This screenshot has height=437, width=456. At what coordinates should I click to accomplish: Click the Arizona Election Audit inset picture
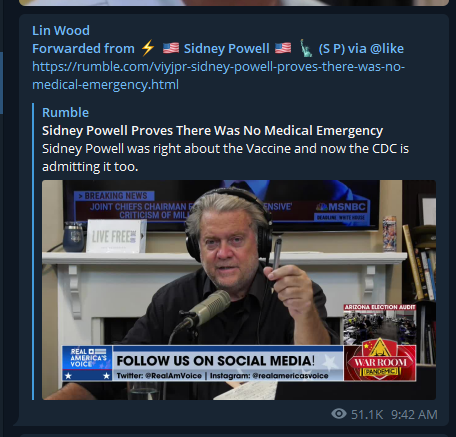[380, 323]
